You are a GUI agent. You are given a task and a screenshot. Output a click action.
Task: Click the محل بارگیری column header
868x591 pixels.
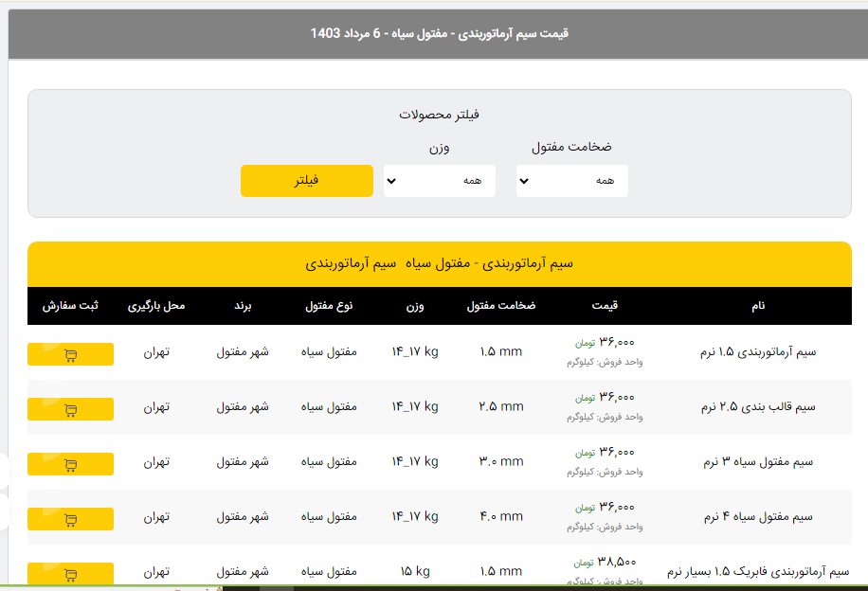(156, 306)
